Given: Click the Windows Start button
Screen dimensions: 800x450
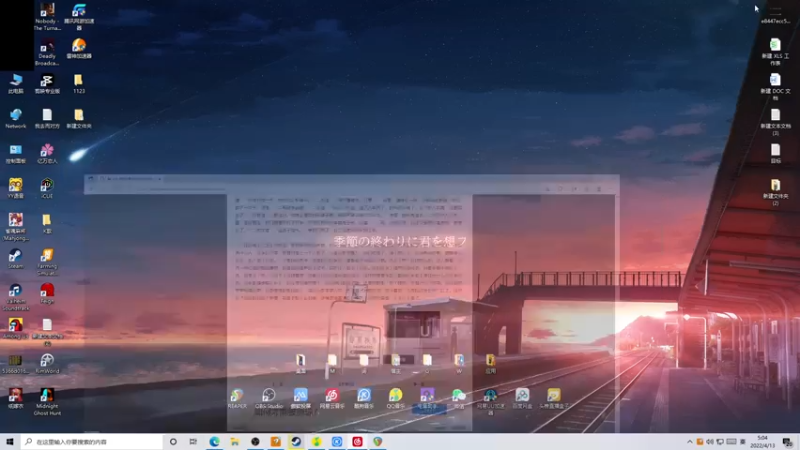Looking at the screenshot, I should (10, 441).
